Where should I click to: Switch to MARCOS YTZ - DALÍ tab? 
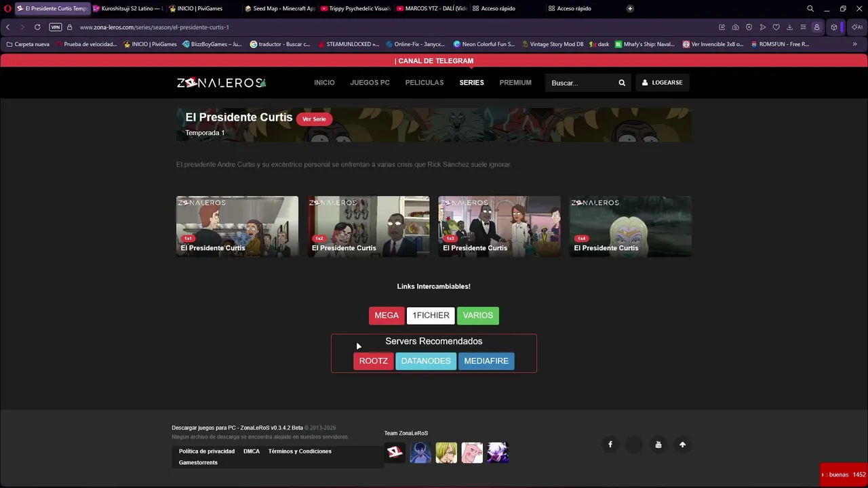(431, 9)
